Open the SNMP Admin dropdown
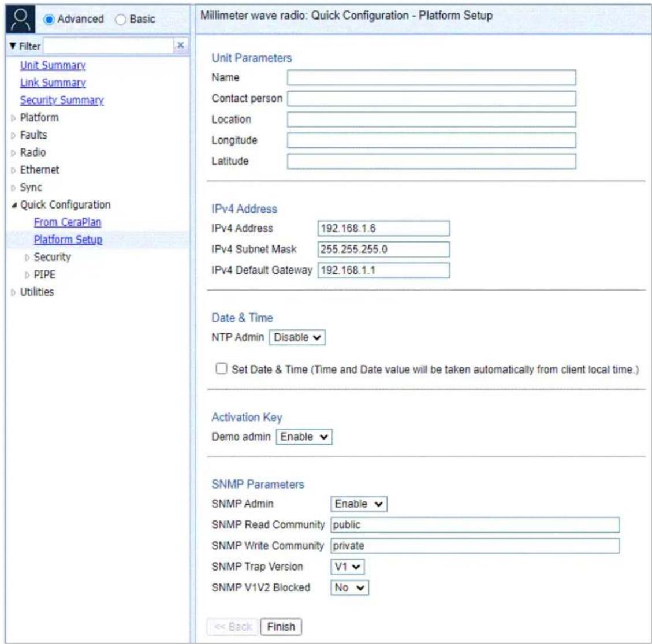Image resolution: width=652 pixels, height=644 pixels. tap(359, 504)
